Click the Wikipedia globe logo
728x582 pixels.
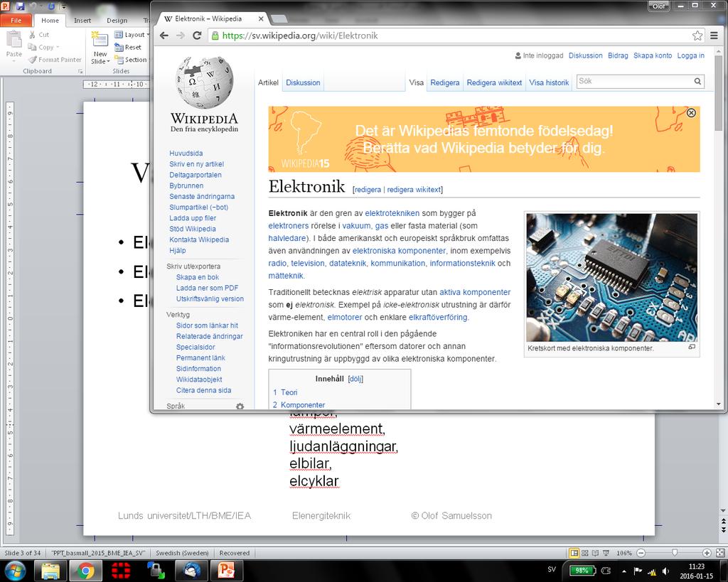(x=204, y=82)
